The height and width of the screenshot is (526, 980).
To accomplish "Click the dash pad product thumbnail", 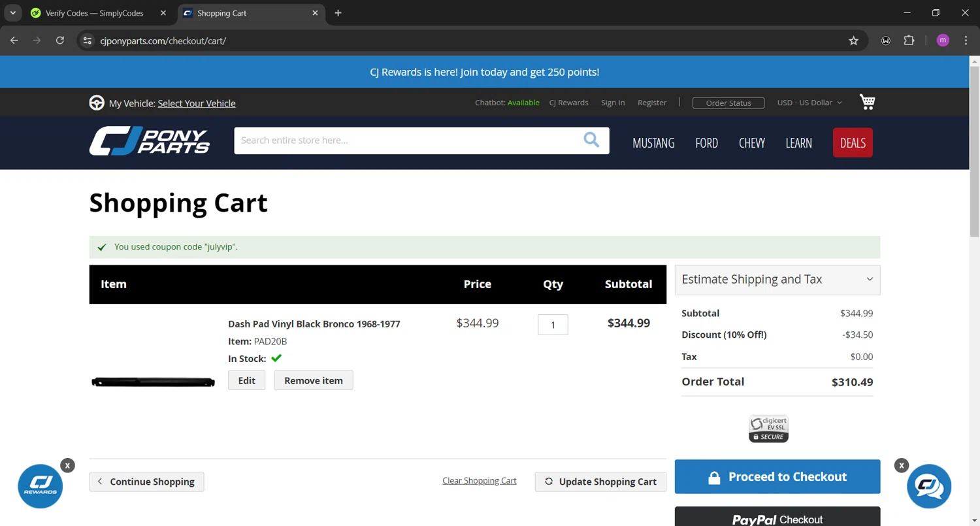I will tap(153, 382).
